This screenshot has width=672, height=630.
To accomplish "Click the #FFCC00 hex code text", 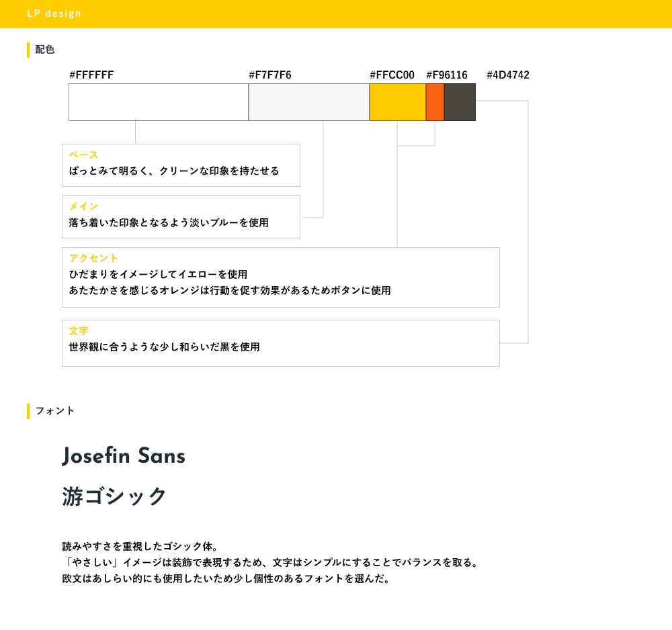I will pos(392,75).
